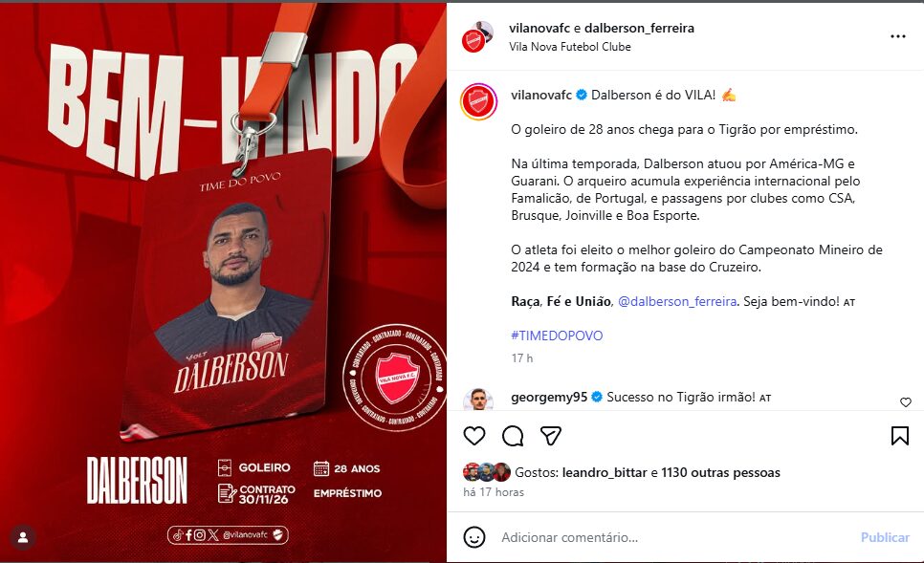
Task: Open georgemy95's profile picture
Action: click(x=478, y=400)
